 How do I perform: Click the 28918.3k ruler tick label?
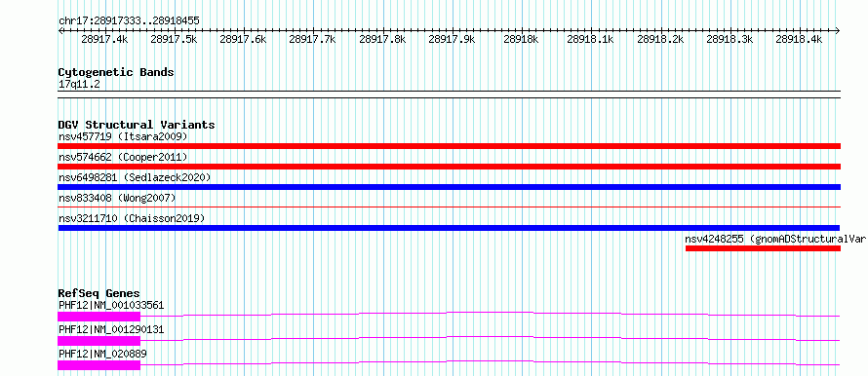coord(730,39)
